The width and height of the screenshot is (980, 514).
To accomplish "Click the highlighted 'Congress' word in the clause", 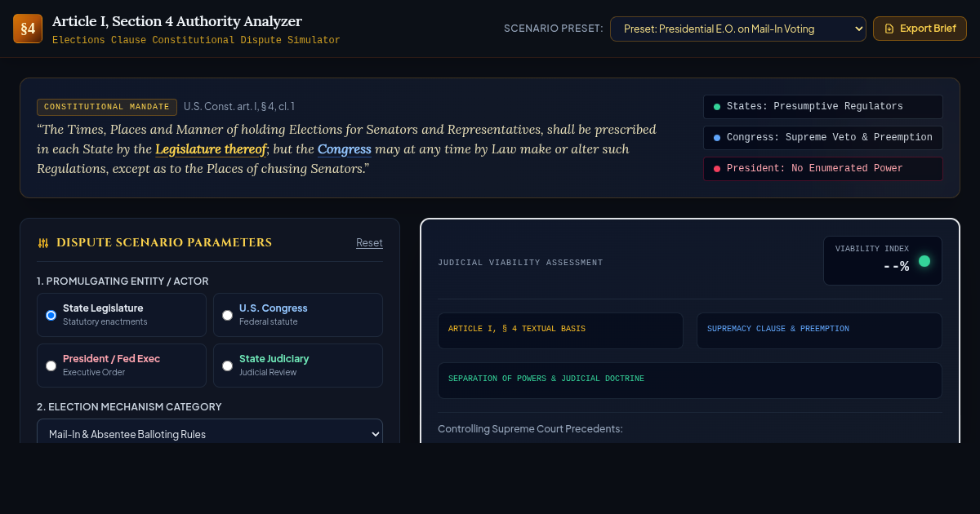I will (x=345, y=149).
